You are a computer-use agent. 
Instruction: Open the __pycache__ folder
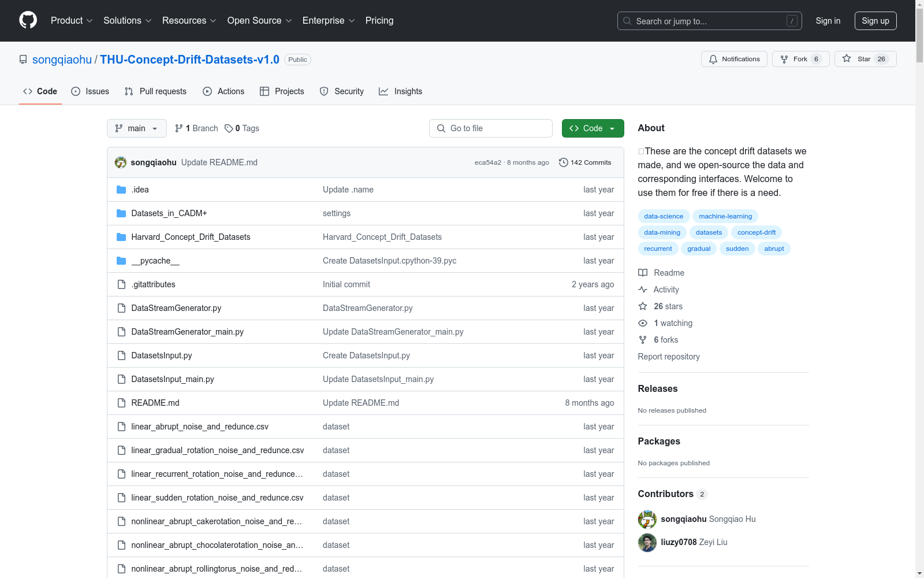point(155,261)
